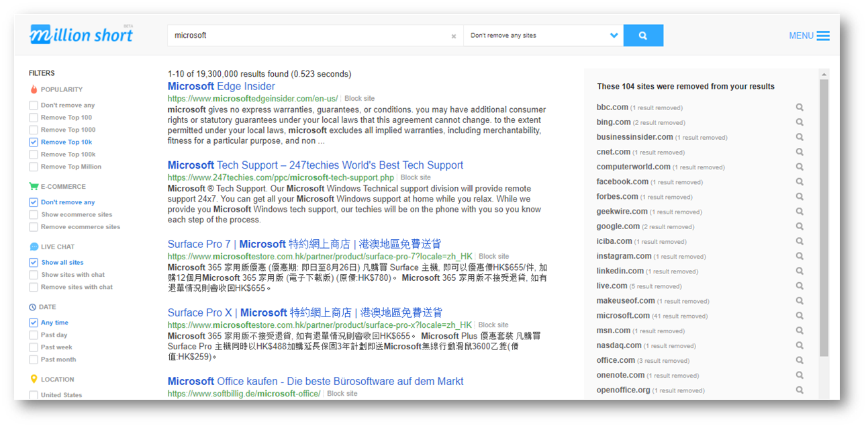Uncheck the Any time date checkbox

(34, 323)
